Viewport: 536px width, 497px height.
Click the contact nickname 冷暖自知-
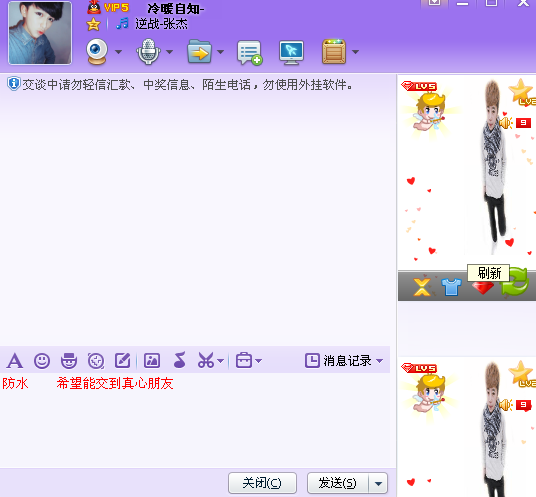(176, 9)
